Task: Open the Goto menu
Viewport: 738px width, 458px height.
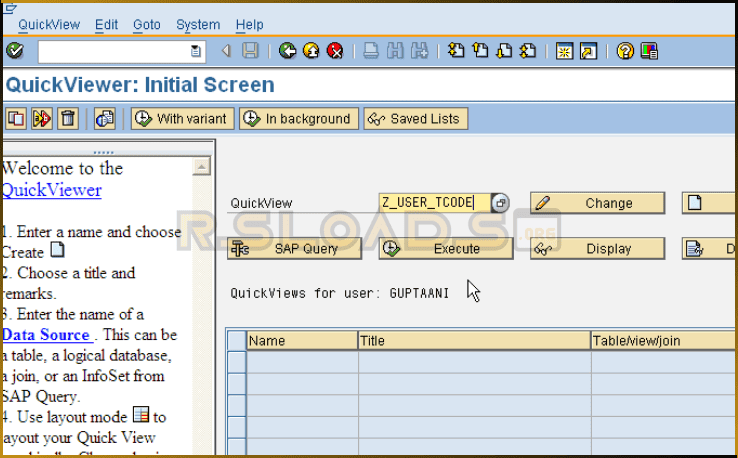Action: pos(147,24)
